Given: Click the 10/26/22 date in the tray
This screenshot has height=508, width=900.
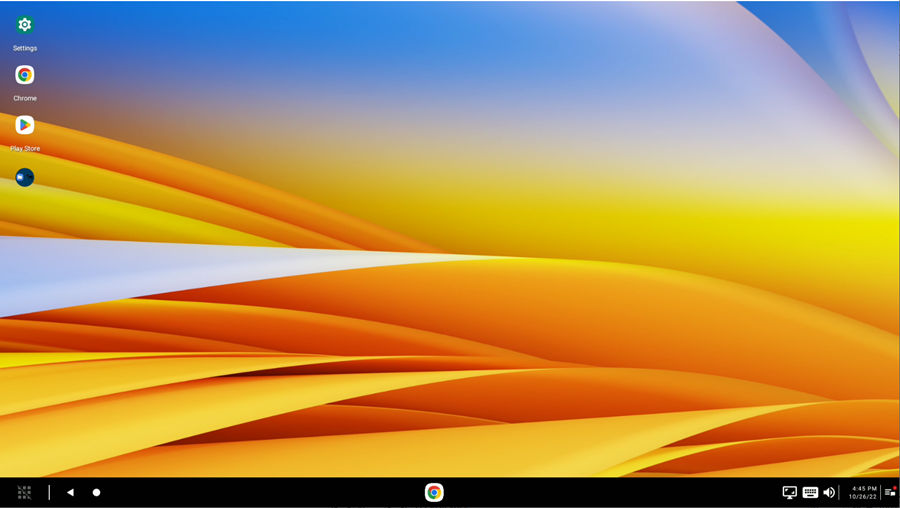Looking at the screenshot, I should point(863,497).
